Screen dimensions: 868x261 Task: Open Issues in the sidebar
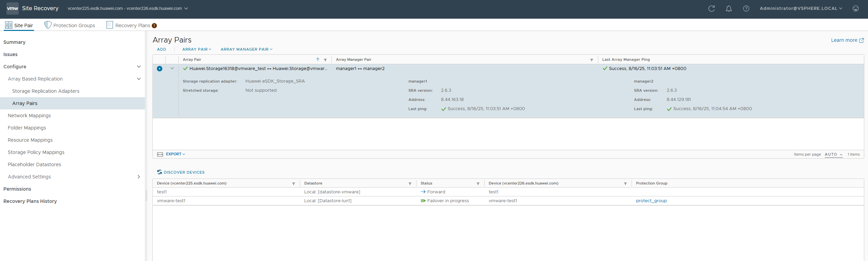coord(11,54)
